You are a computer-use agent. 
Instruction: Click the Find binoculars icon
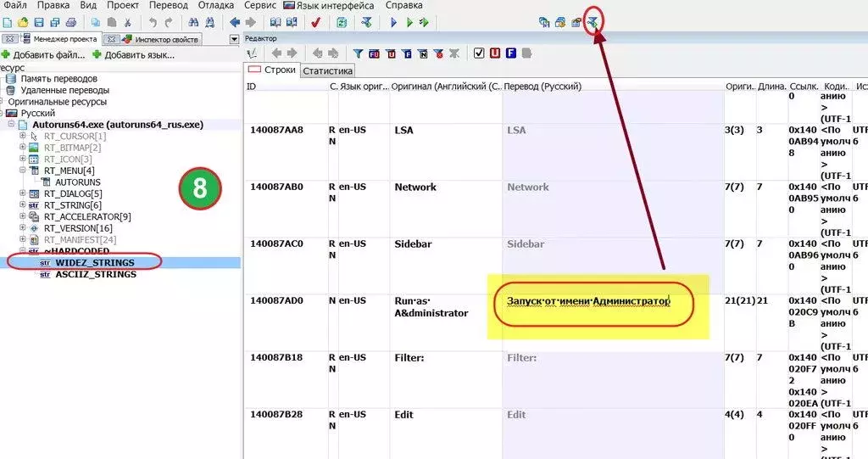point(193,23)
